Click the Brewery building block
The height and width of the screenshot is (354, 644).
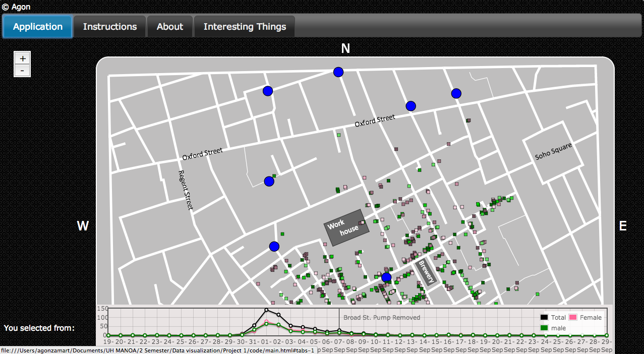(x=425, y=272)
